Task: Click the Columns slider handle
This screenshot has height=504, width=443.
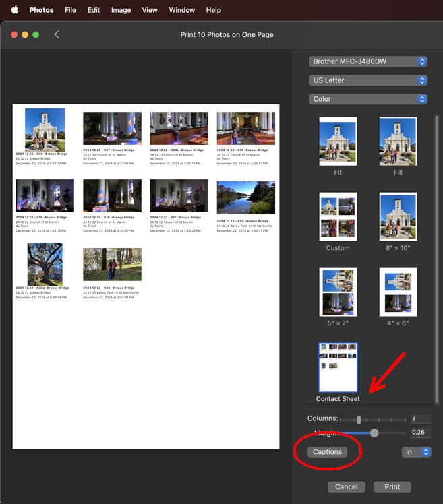Action: (359, 420)
